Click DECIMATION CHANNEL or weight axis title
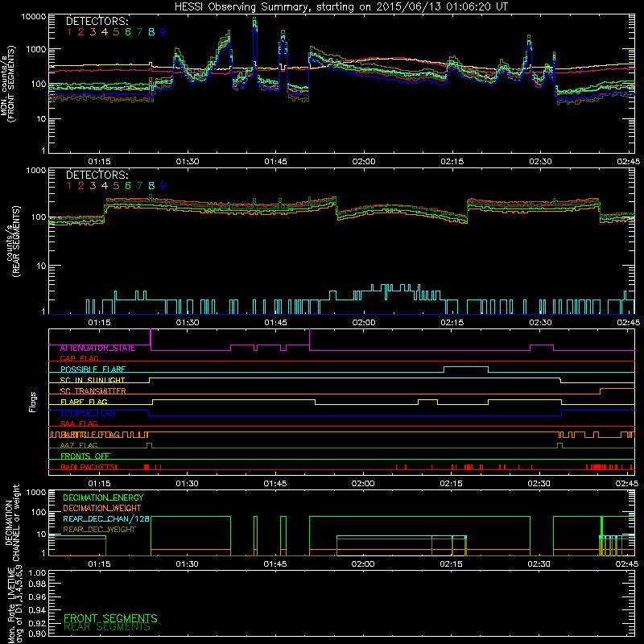Image resolution: width=644 pixels, height=644 pixels. pyautogui.click(x=11, y=522)
